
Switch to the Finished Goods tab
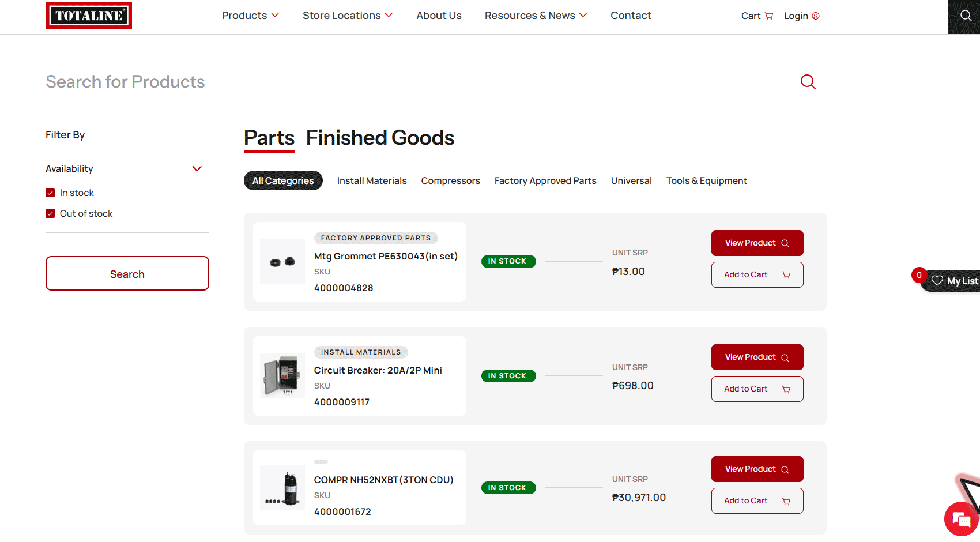[x=380, y=138]
